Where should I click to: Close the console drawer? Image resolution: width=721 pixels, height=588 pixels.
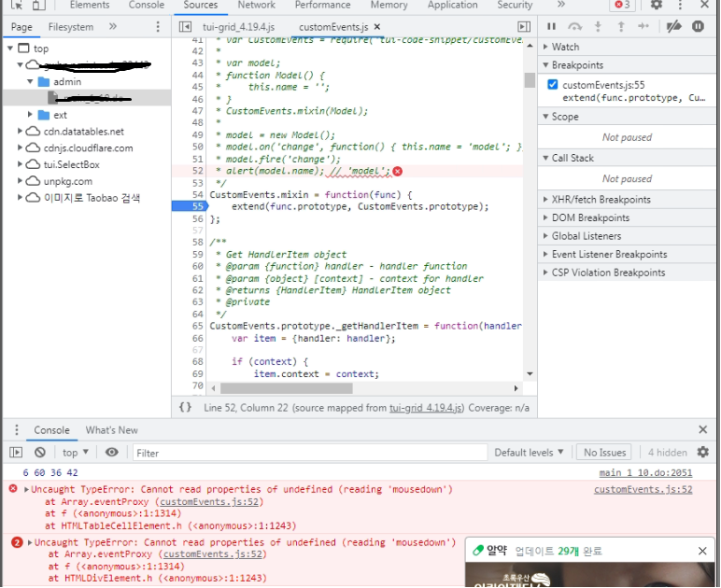tap(702, 429)
